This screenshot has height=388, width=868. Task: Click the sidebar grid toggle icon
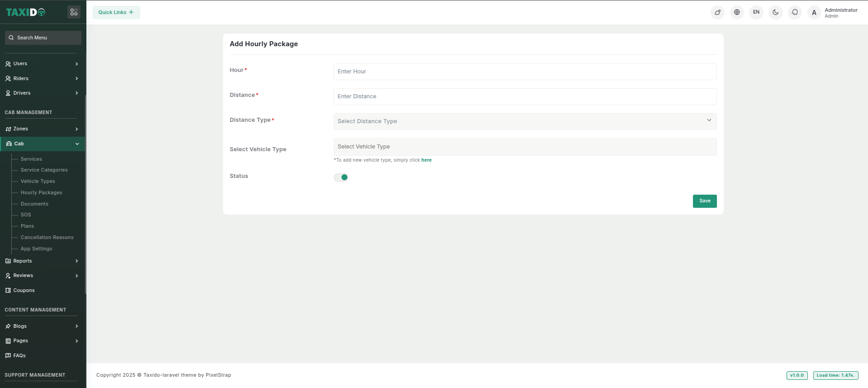click(x=74, y=12)
